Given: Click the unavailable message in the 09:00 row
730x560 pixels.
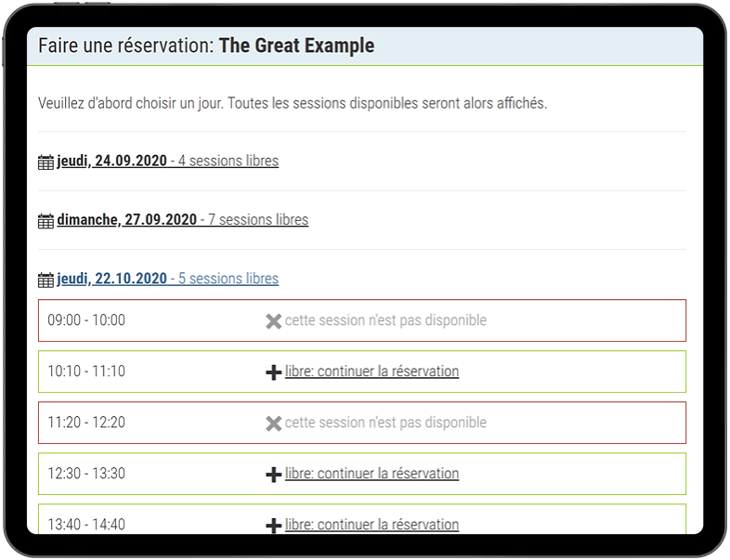Looking at the screenshot, I should click(385, 320).
